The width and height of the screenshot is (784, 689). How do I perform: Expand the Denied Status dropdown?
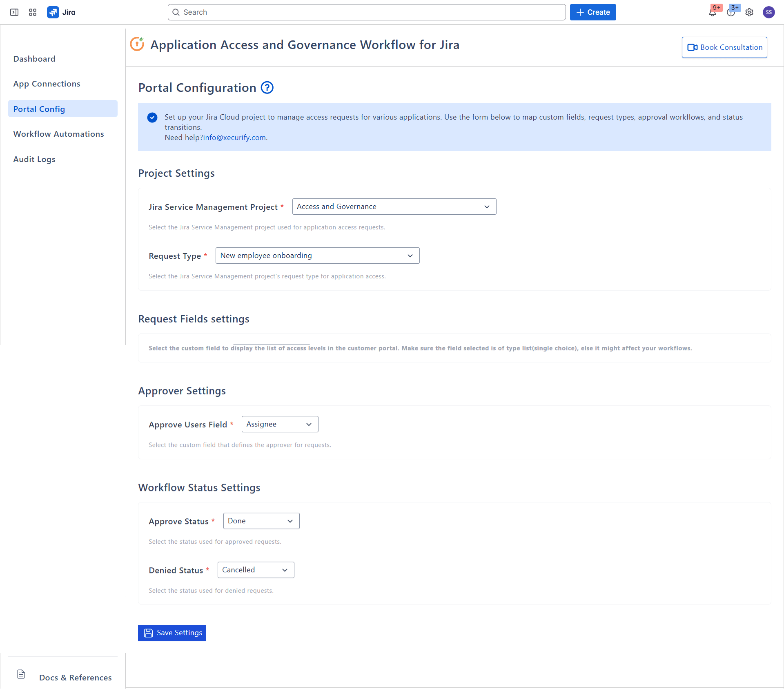[256, 570]
